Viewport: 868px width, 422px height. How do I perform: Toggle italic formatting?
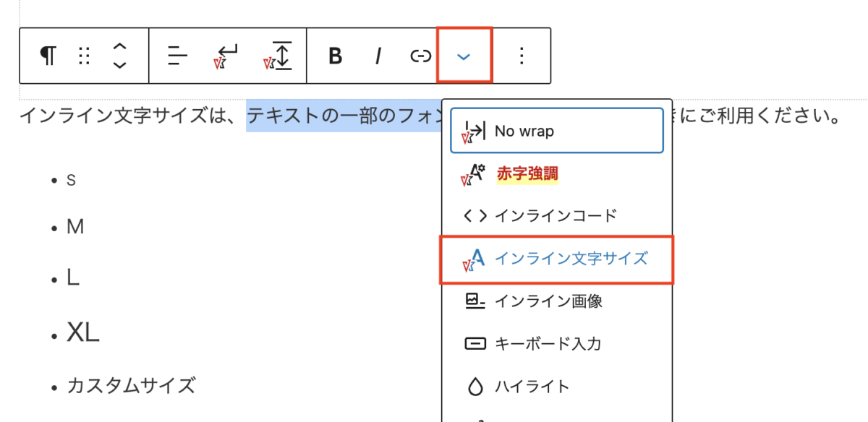(x=378, y=56)
